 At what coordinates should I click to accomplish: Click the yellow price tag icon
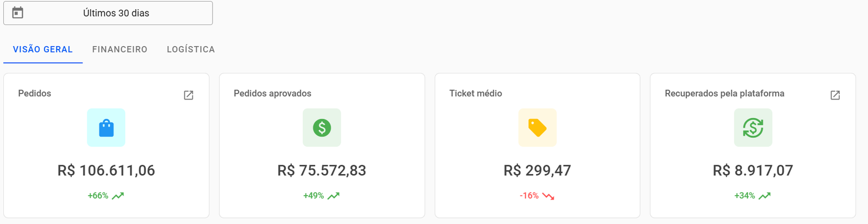tap(537, 128)
